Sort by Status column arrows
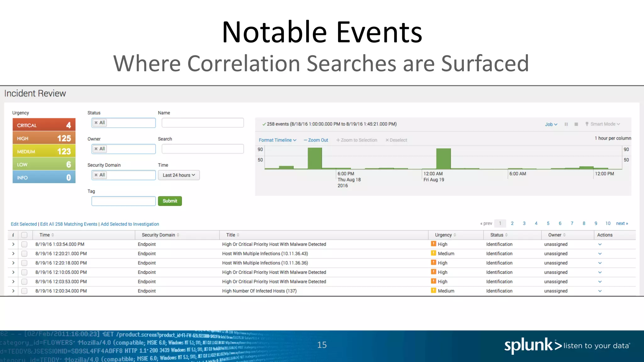 point(506,235)
